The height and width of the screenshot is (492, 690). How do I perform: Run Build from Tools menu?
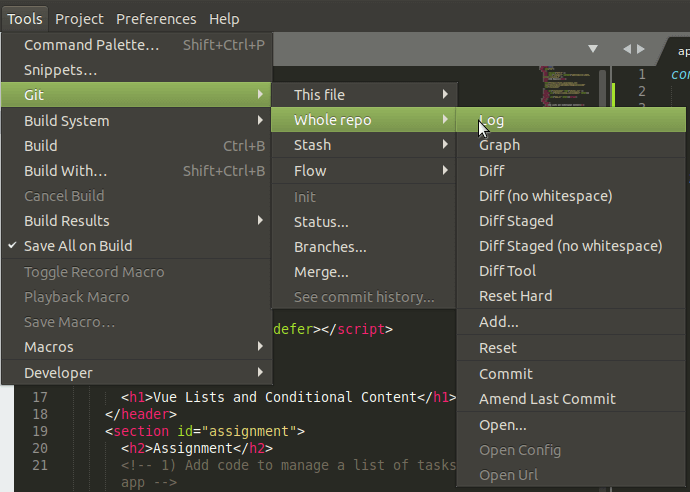point(137,146)
